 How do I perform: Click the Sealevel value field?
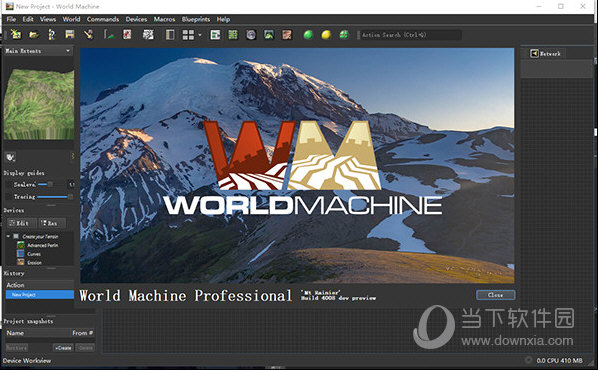71,184
